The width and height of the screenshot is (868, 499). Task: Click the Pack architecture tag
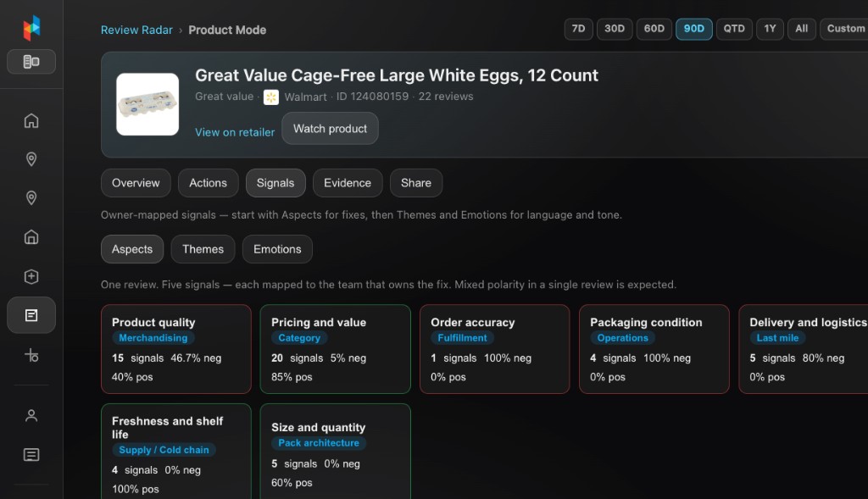pyautogui.click(x=319, y=443)
